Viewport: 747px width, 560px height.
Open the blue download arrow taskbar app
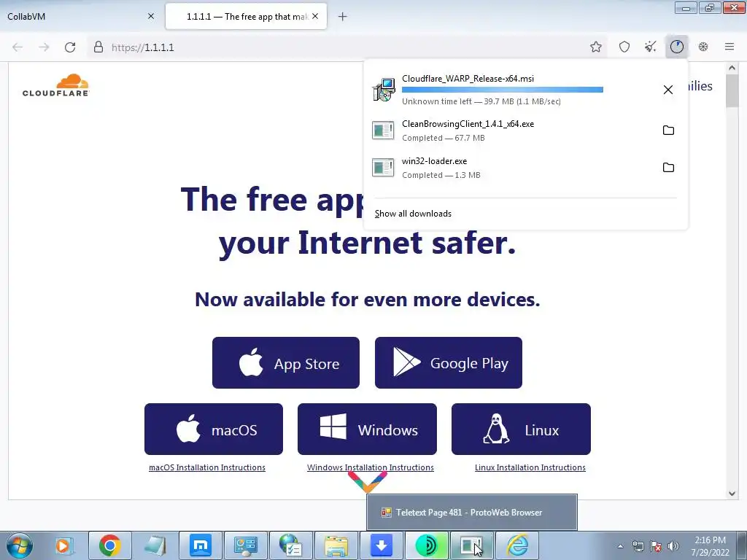tap(381, 545)
